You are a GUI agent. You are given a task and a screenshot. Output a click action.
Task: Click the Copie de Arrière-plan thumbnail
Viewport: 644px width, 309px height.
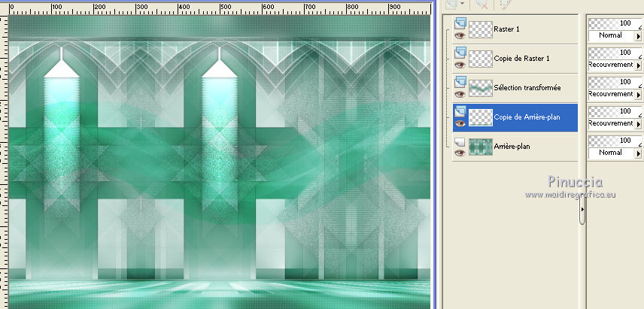[481, 117]
